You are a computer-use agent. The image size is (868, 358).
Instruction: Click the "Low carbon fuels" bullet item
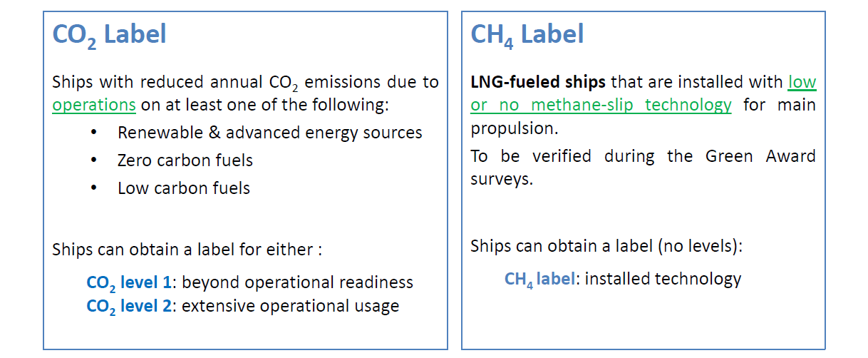(183, 188)
